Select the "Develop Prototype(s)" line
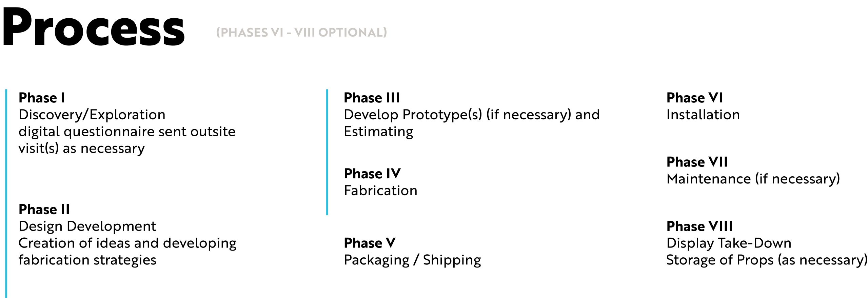The height and width of the screenshot is (298, 868). (471, 115)
